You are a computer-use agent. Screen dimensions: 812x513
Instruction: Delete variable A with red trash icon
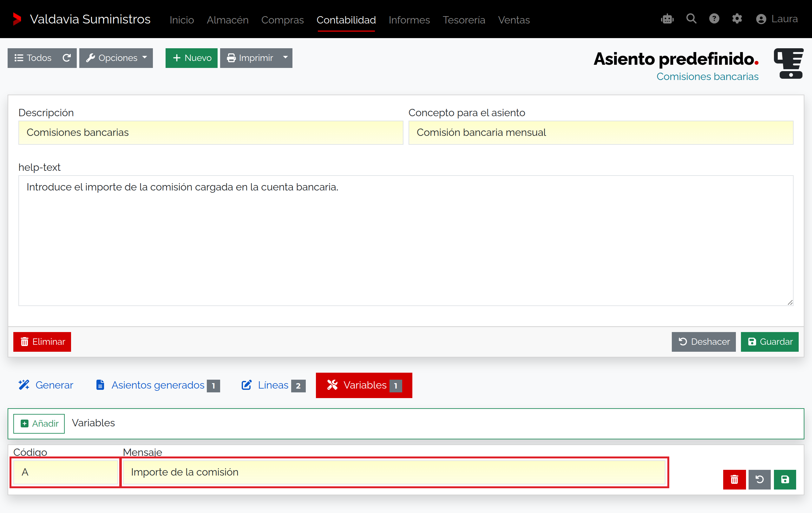coord(734,479)
